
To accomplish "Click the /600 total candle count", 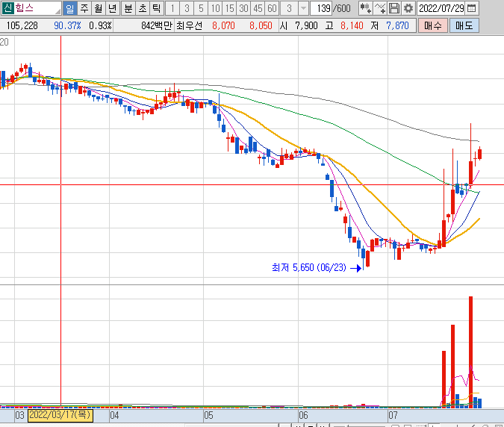I will pos(342,8).
